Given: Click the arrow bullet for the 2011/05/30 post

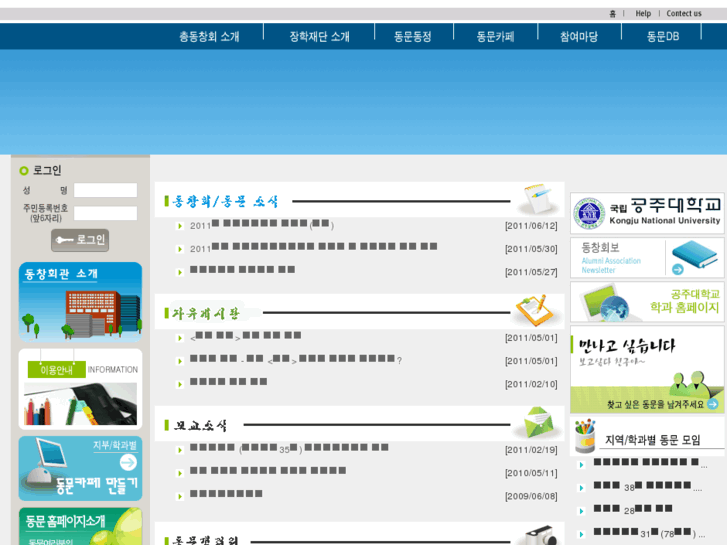Looking at the screenshot, I should 180,250.
